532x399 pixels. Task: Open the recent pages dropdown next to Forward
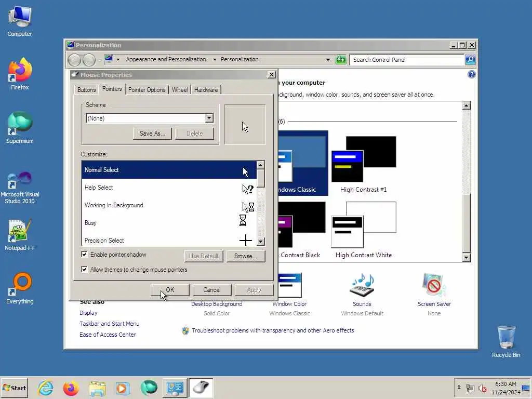coord(99,60)
